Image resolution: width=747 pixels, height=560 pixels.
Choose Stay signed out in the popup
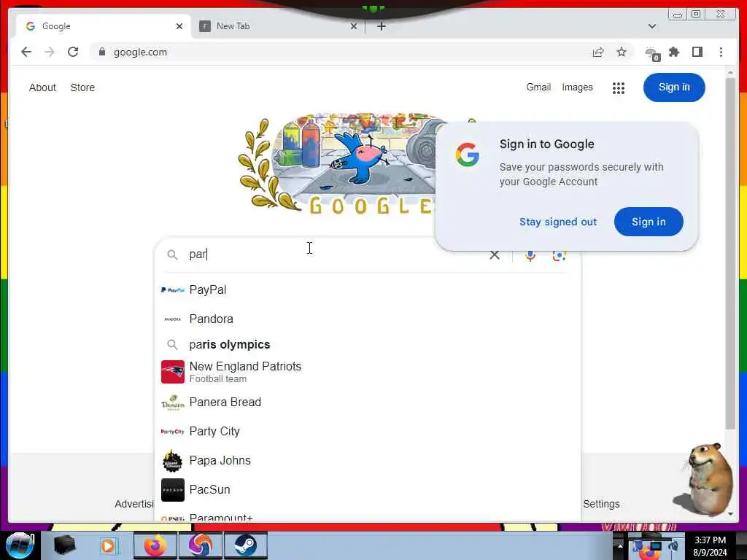pos(558,222)
